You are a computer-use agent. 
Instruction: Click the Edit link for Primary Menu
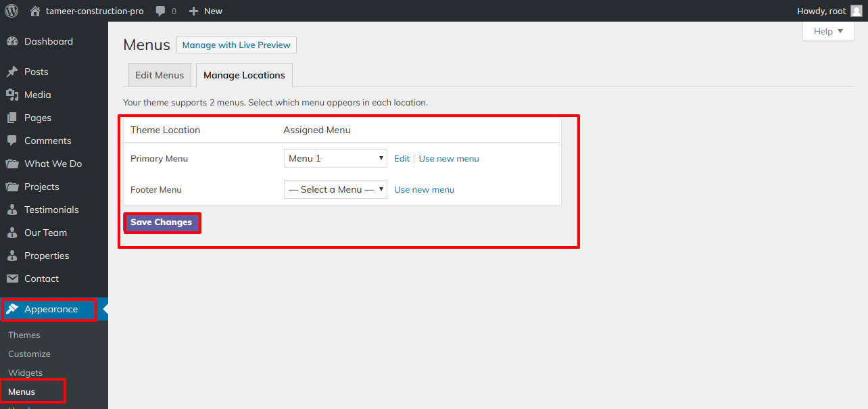tap(402, 158)
